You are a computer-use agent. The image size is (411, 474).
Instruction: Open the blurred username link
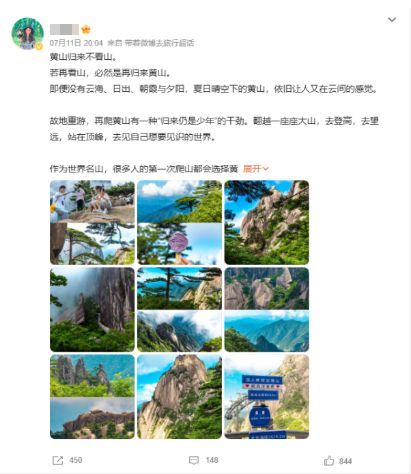(64, 30)
